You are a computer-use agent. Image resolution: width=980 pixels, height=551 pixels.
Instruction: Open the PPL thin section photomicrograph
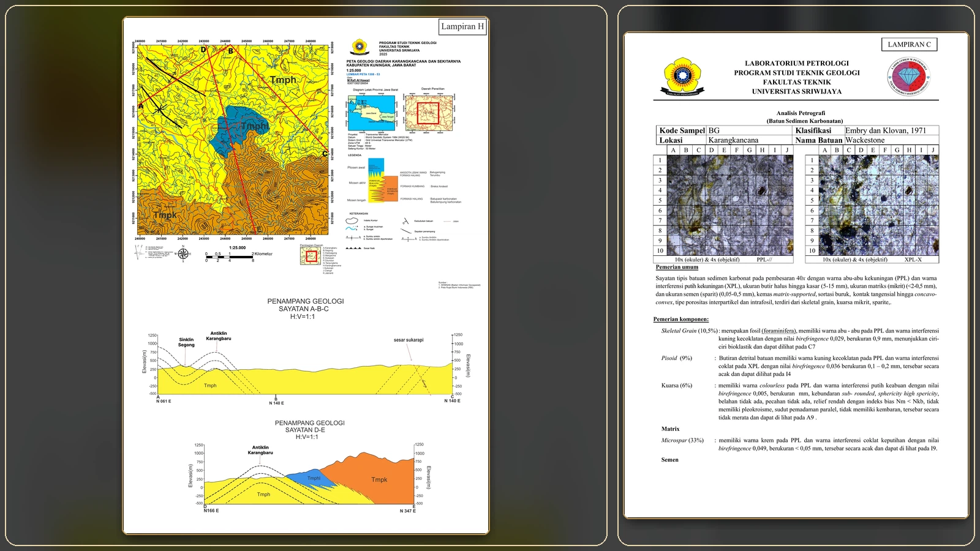729,205
